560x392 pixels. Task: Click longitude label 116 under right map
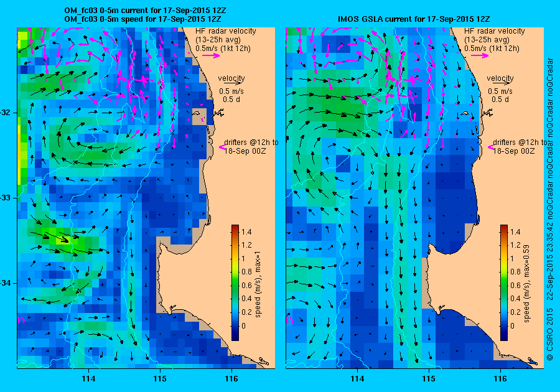(500, 379)
